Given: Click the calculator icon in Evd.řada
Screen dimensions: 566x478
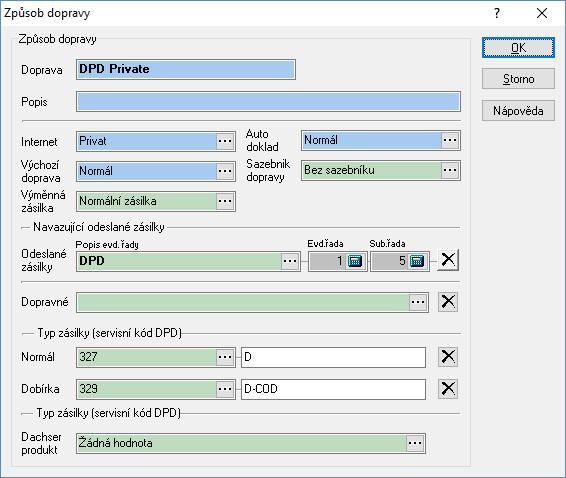Looking at the screenshot, I should tap(354, 261).
